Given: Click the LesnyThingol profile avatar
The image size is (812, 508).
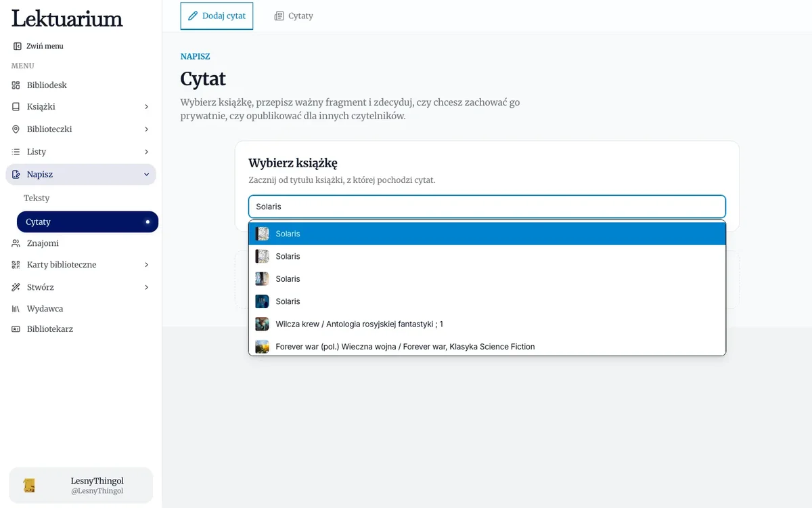Looking at the screenshot, I should 29,486.
